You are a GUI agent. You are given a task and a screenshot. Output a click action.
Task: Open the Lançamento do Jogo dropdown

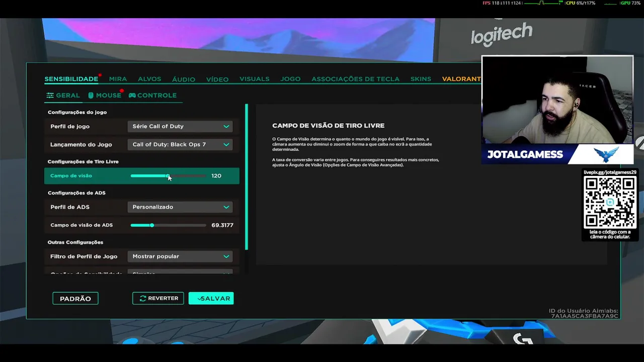pyautogui.click(x=180, y=144)
